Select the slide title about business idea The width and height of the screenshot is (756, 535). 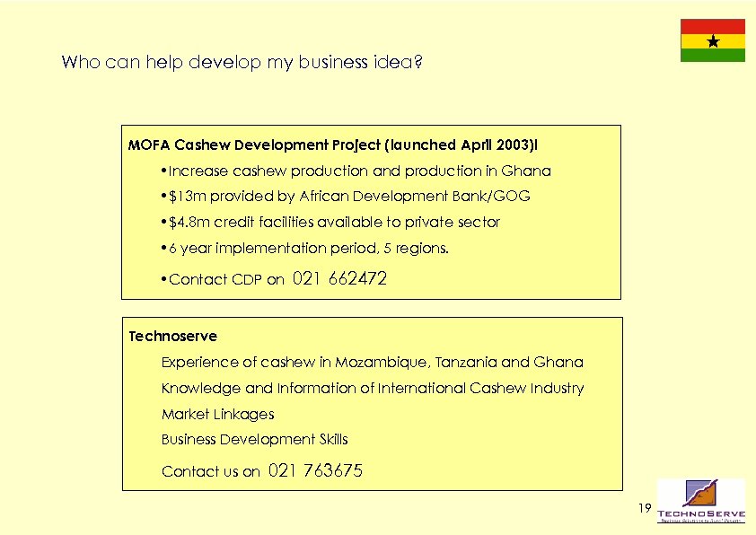click(x=242, y=63)
